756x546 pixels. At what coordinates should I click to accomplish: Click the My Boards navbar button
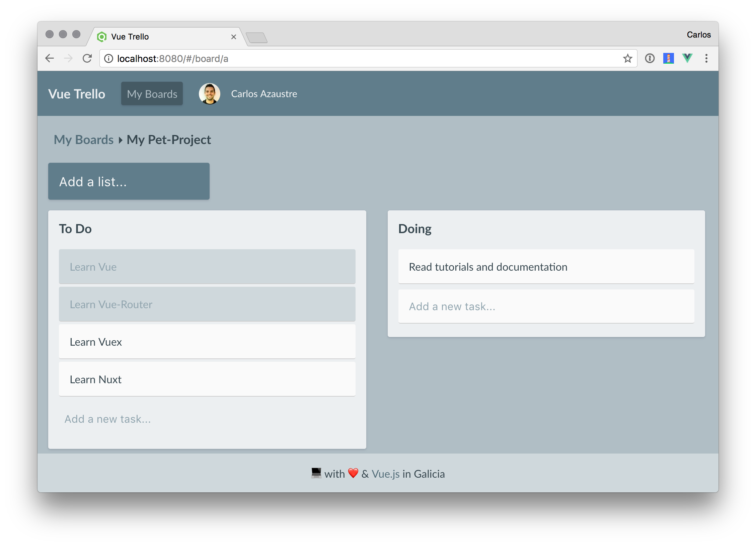pyautogui.click(x=152, y=94)
